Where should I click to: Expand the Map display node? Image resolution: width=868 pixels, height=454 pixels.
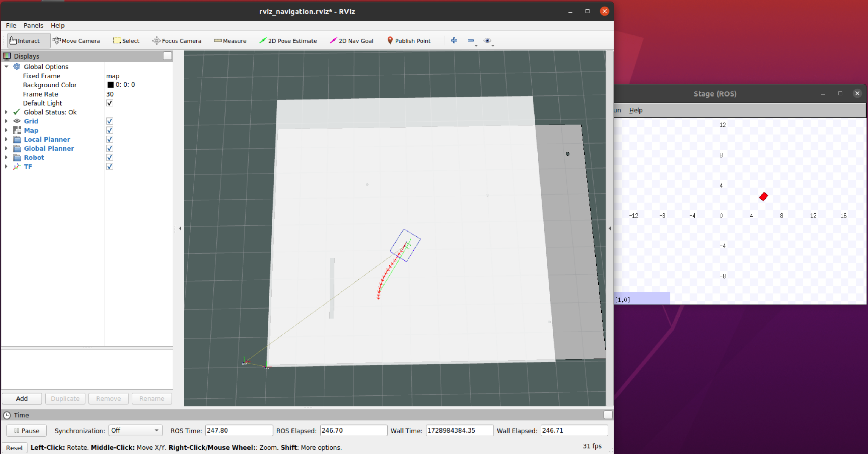6,130
